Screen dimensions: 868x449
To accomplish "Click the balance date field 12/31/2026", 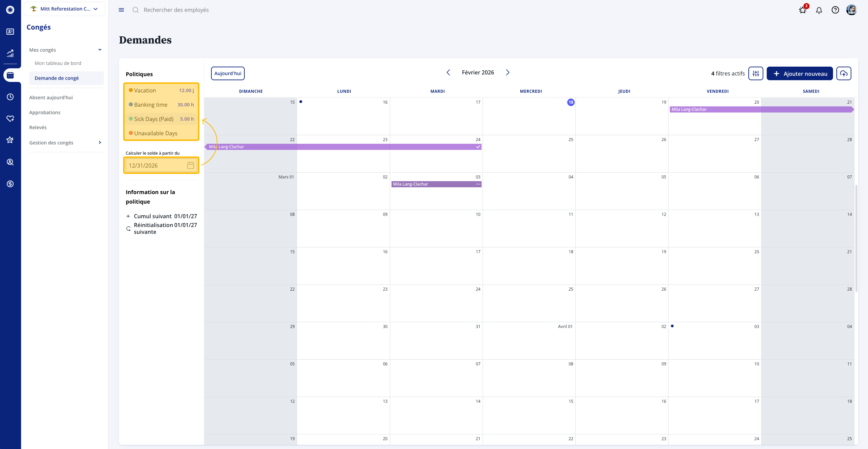I will (x=156, y=166).
